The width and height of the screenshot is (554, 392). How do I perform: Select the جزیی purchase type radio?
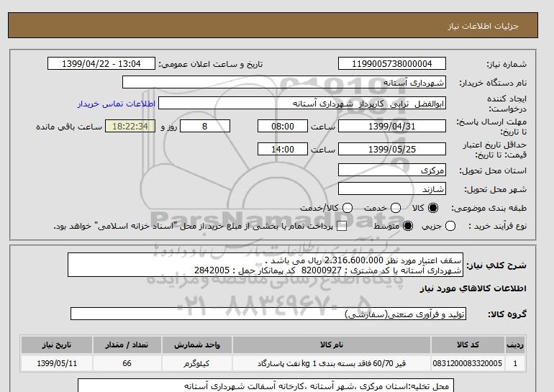tap(450, 226)
